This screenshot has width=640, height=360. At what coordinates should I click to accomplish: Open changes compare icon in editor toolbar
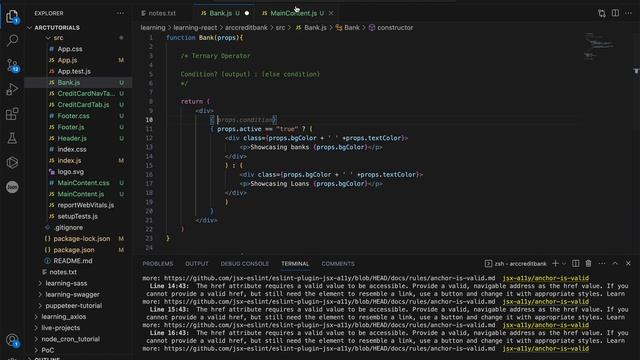[602, 13]
